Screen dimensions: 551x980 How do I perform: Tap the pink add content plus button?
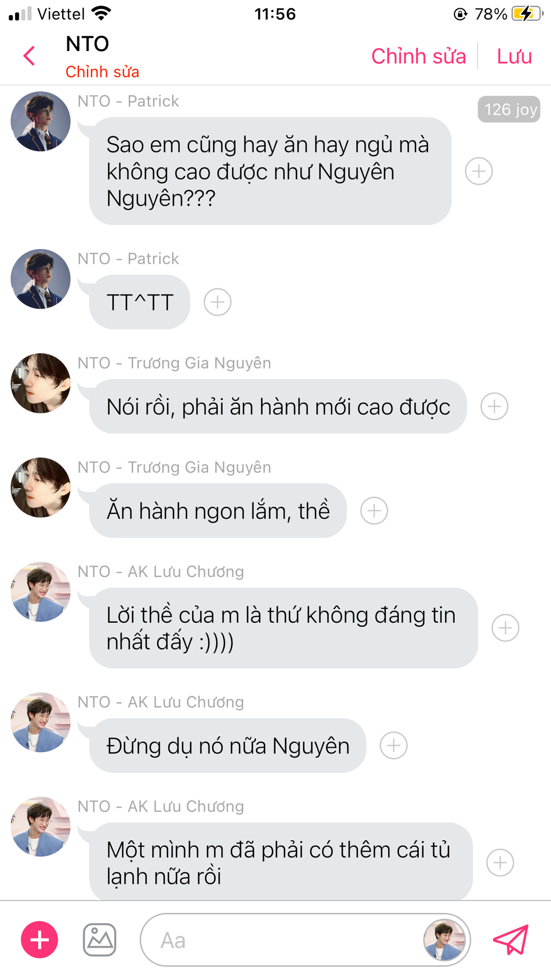(39, 940)
